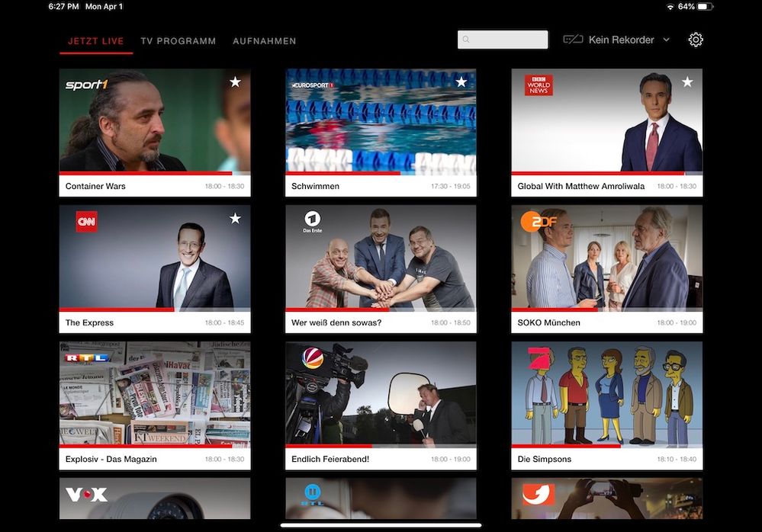Image resolution: width=762 pixels, height=532 pixels.
Task: Click the BBC World News logo
Action: click(x=537, y=85)
